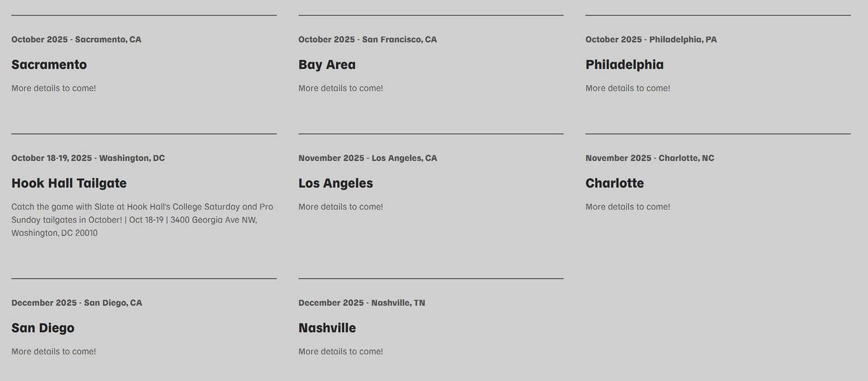Open the Sacramento event title

click(49, 65)
